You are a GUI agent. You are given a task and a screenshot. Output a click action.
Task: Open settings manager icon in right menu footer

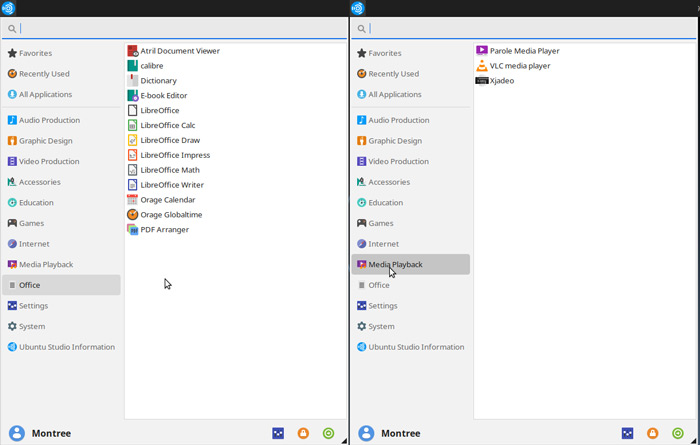(628, 433)
